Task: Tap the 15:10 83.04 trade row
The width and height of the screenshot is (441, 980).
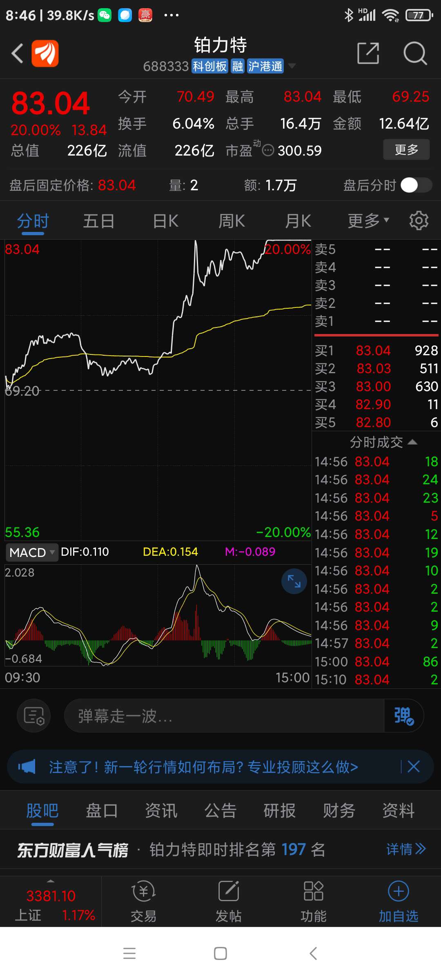Action: coord(376,679)
